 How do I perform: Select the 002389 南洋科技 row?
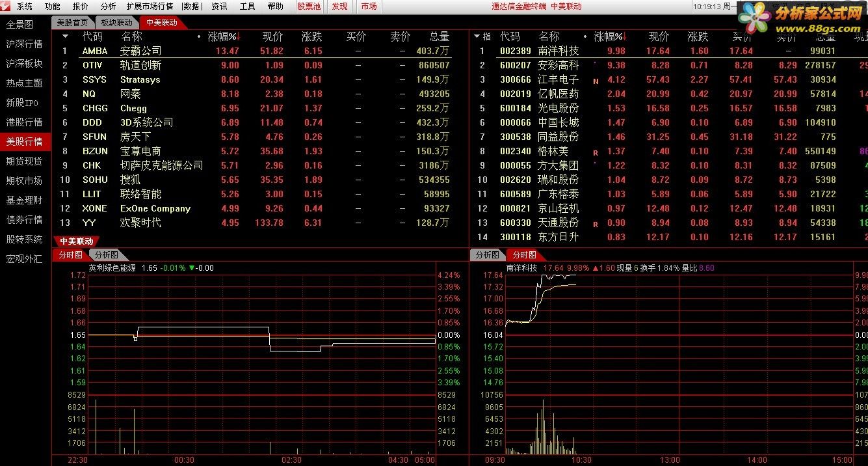[669, 51]
